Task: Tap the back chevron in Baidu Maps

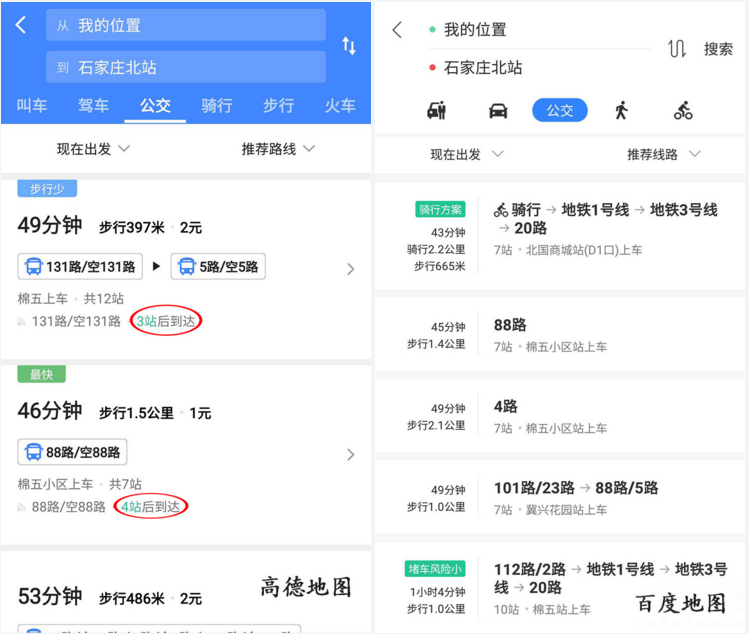Action: pyautogui.click(x=397, y=30)
